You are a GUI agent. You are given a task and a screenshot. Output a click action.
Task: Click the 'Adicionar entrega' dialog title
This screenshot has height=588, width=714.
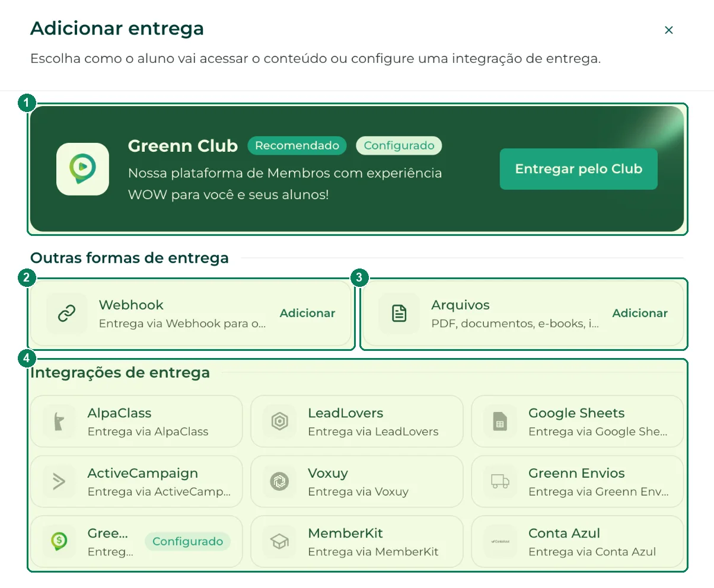click(117, 28)
